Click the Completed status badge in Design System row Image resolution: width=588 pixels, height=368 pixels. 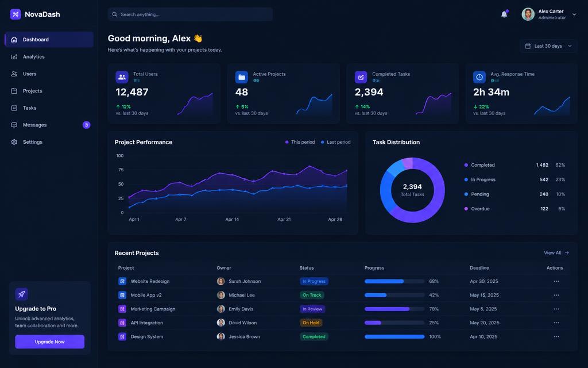pyautogui.click(x=314, y=336)
